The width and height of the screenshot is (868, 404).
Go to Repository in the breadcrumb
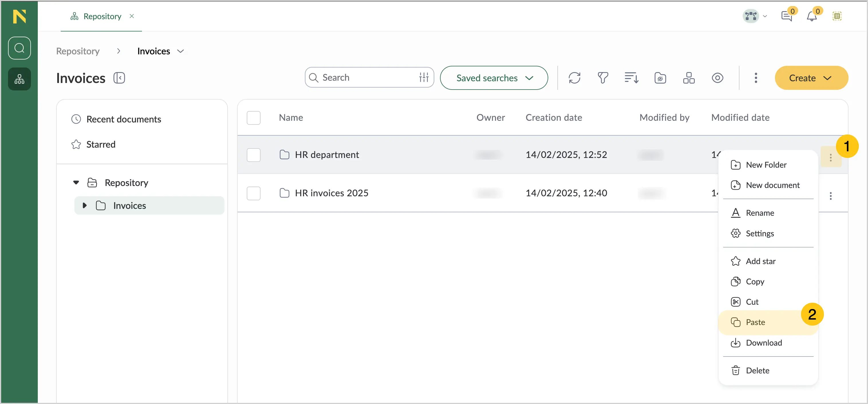point(78,51)
